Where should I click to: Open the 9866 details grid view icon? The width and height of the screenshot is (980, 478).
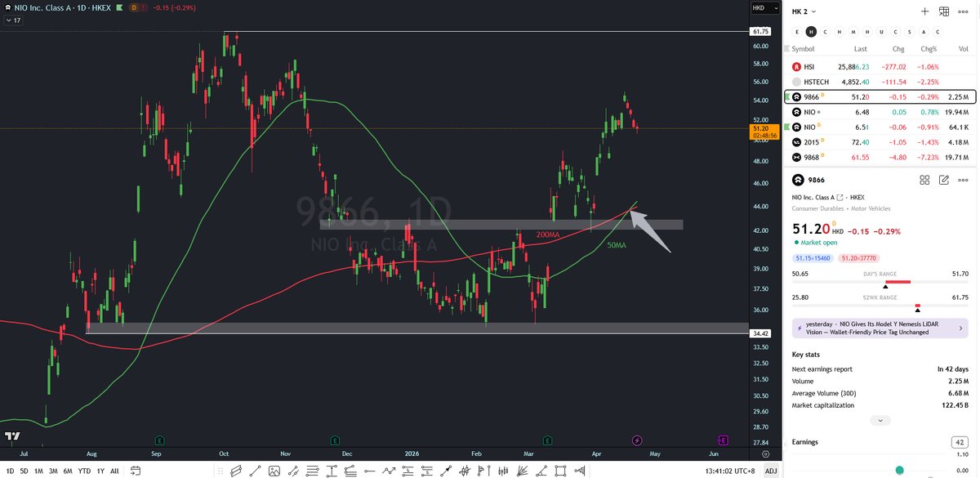tap(924, 180)
